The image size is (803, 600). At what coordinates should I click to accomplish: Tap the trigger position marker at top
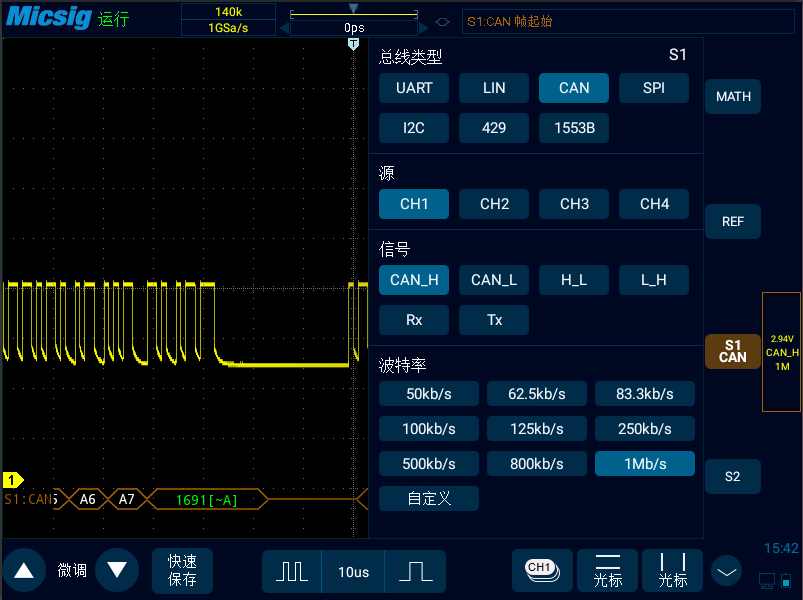[x=352, y=45]
